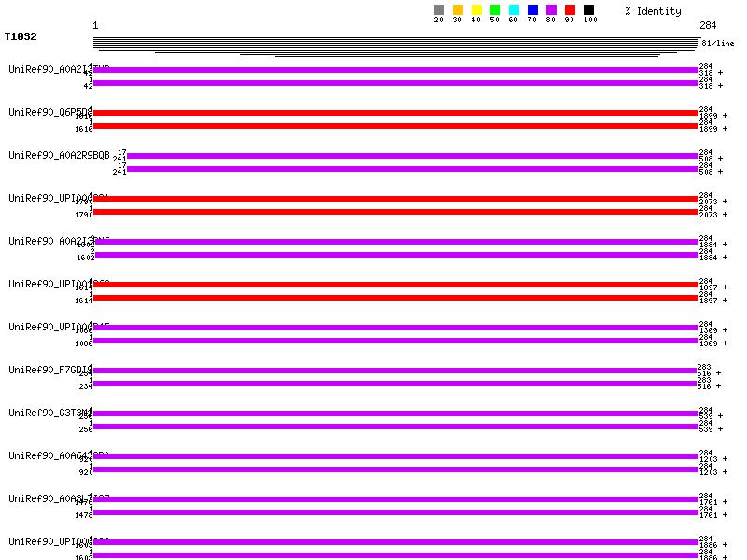Pick the green 50% identity swatch

point(495,10)
